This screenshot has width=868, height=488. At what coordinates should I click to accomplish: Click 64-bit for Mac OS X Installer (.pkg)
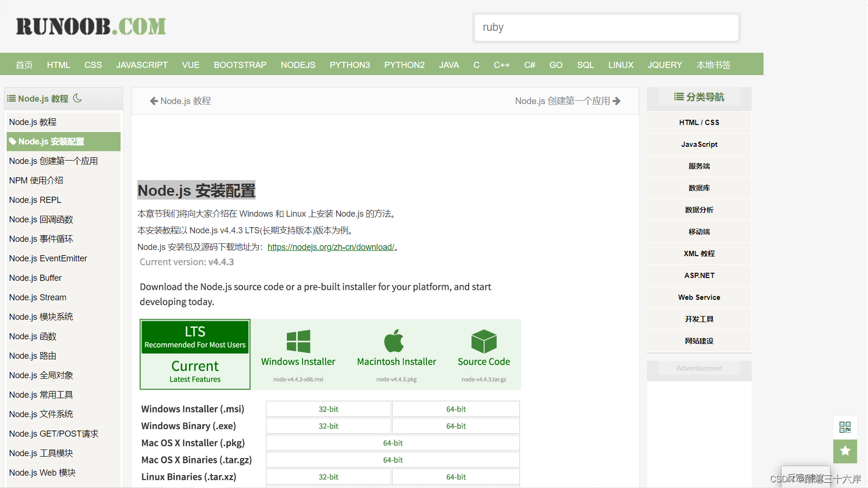point(393,443)
